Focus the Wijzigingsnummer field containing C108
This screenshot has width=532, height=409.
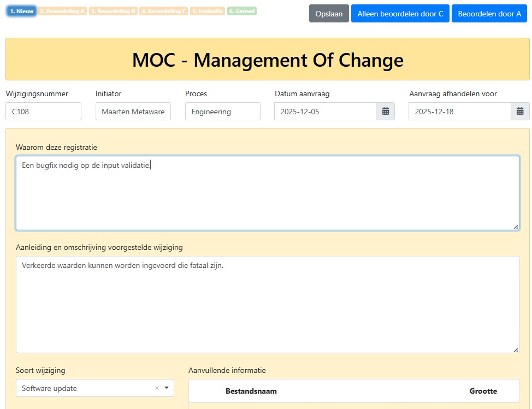click(44, 112)
